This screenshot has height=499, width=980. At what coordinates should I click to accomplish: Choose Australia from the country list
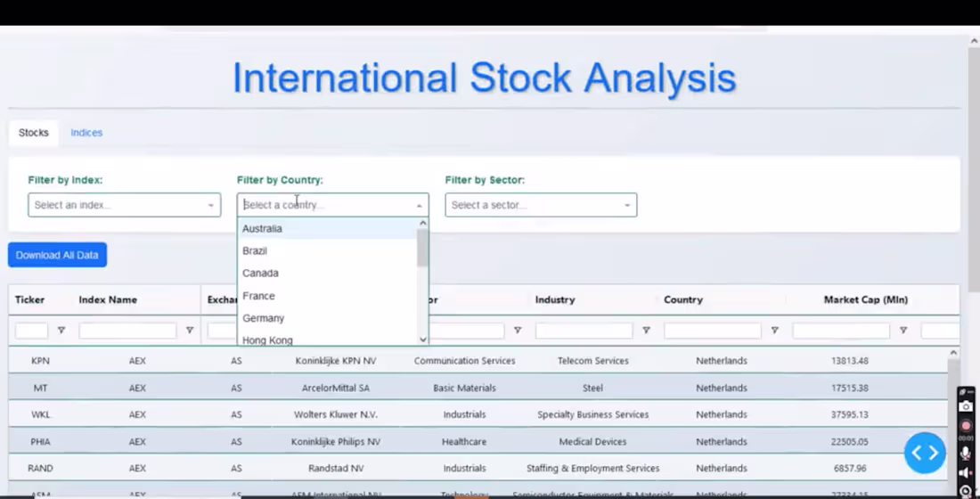328,228
